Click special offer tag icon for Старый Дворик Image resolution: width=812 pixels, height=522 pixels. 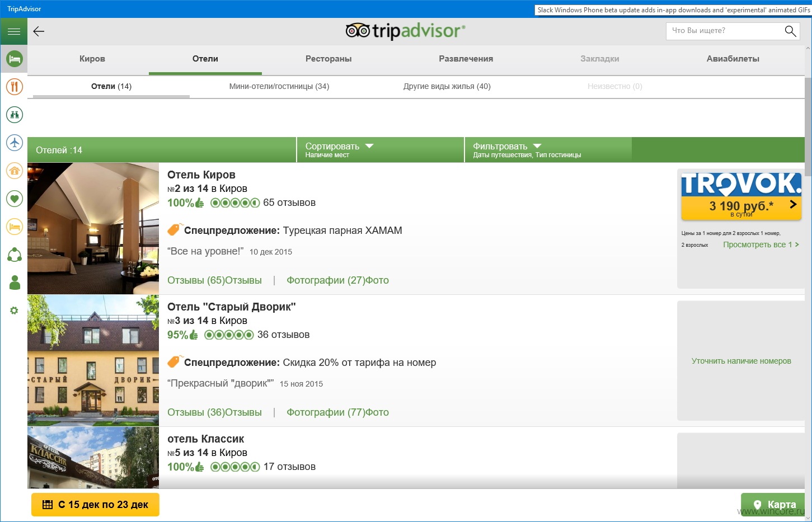[175, 361]
